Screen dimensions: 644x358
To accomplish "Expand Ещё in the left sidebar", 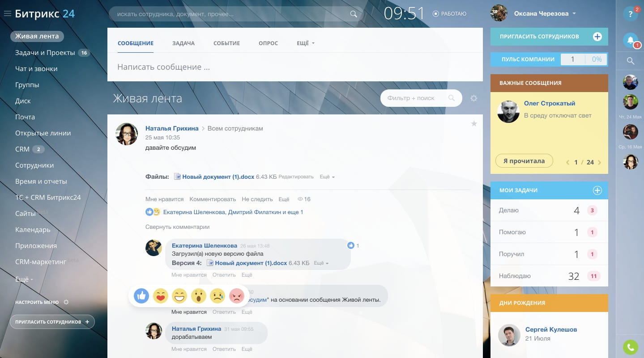I will (24, 278).
